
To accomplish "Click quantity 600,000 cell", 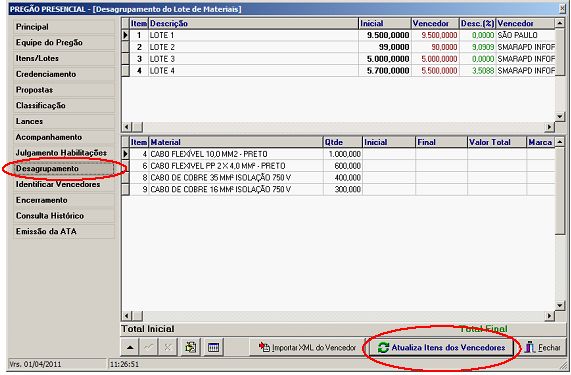I will [x=343, y=166].
